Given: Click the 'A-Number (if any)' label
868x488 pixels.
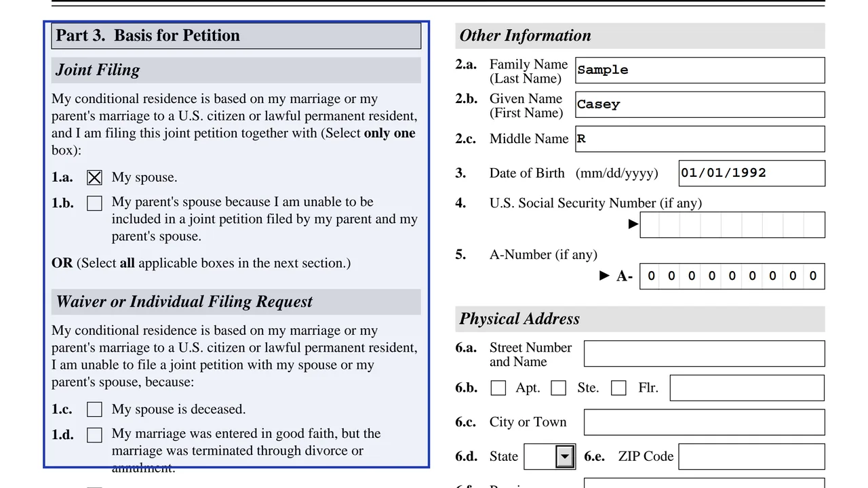Looking at the screenshot, I should pyautogui.click(x=543, y=255).
